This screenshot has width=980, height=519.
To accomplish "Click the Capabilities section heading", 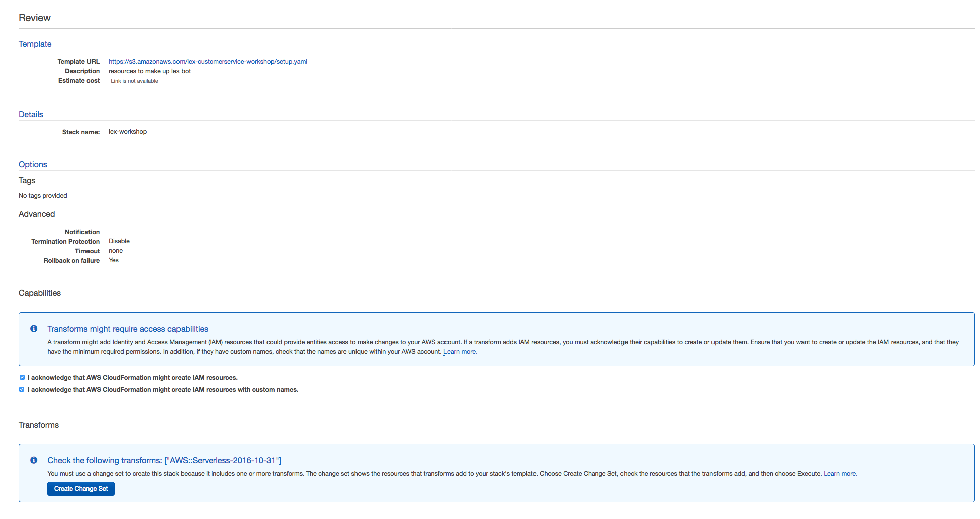I will click(40, 293).
